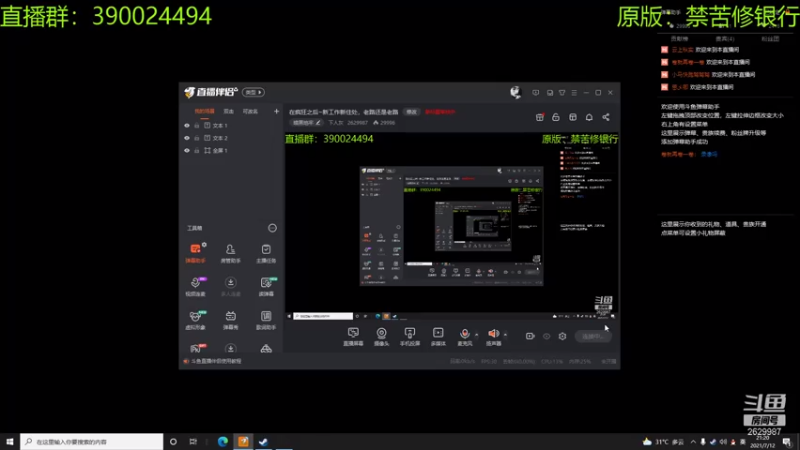Click the padlock icon in room bar
The image size is (800, 450).
coord(556,117)
